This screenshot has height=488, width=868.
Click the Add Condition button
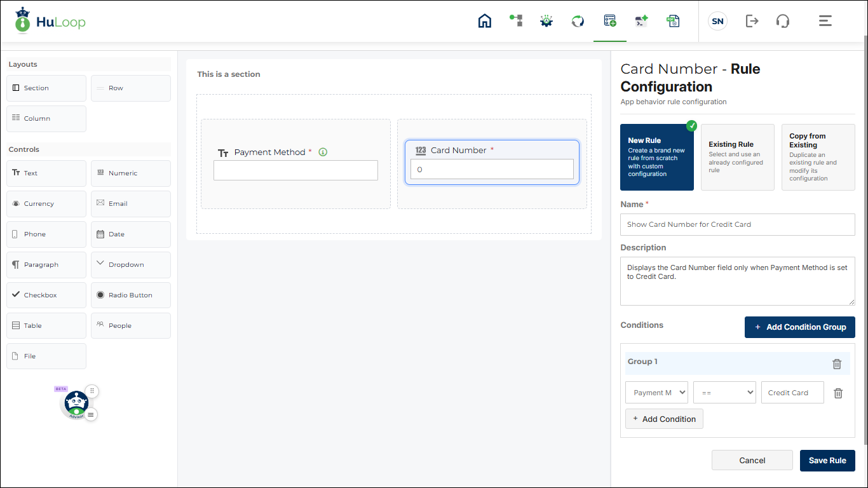pos(664,419)
